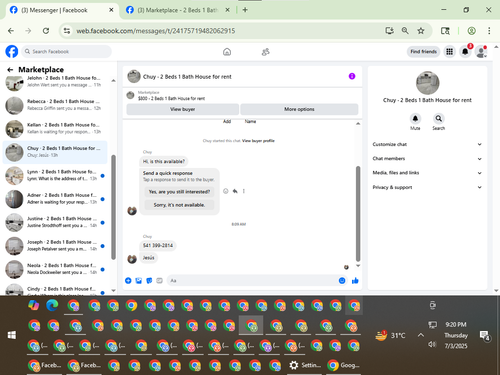
Task: Expand Media, files and links section
Action: 427,173
